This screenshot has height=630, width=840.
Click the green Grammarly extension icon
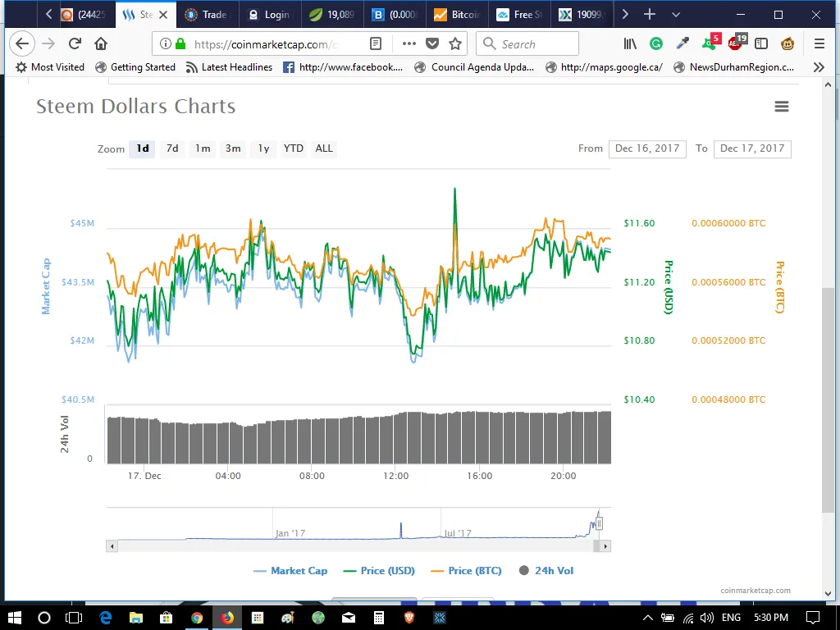656,44
